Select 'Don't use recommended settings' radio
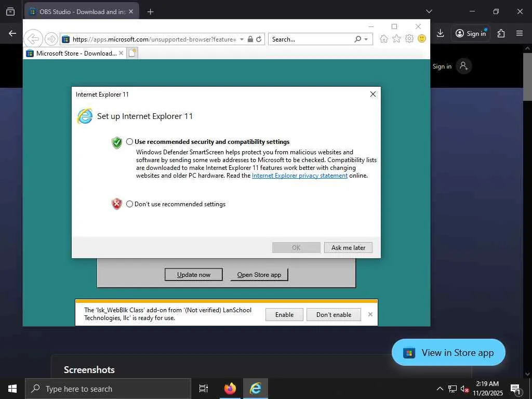This screenshot has height=399, width=532. 129,204
